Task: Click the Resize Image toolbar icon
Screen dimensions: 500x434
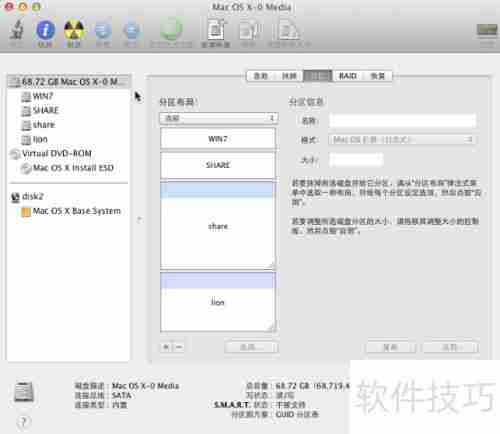Action: [x=289, y=30]
